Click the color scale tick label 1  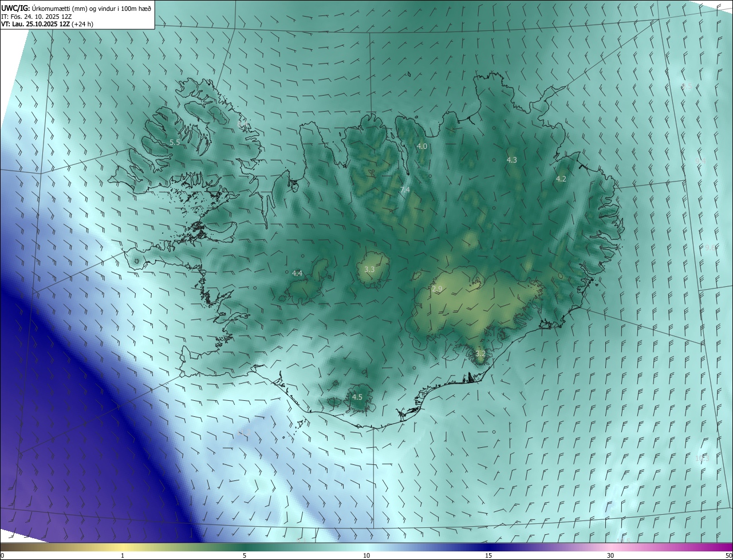[x=123, y=556]
